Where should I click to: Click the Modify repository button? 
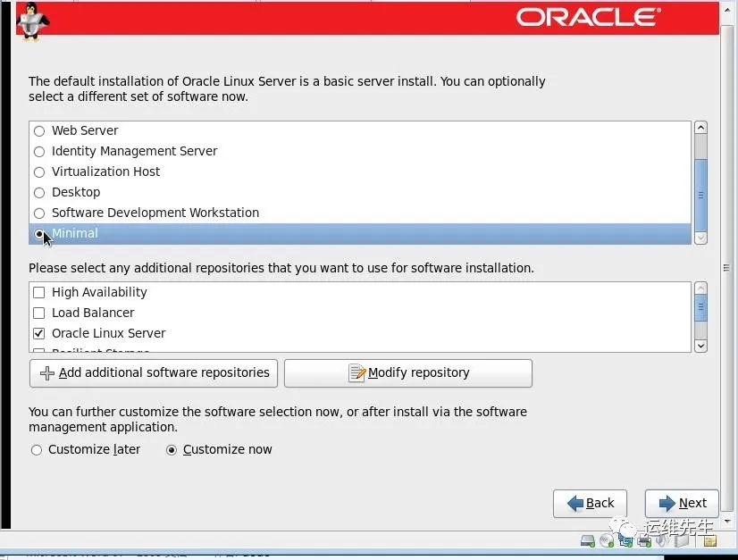click(x=408, y=373)
